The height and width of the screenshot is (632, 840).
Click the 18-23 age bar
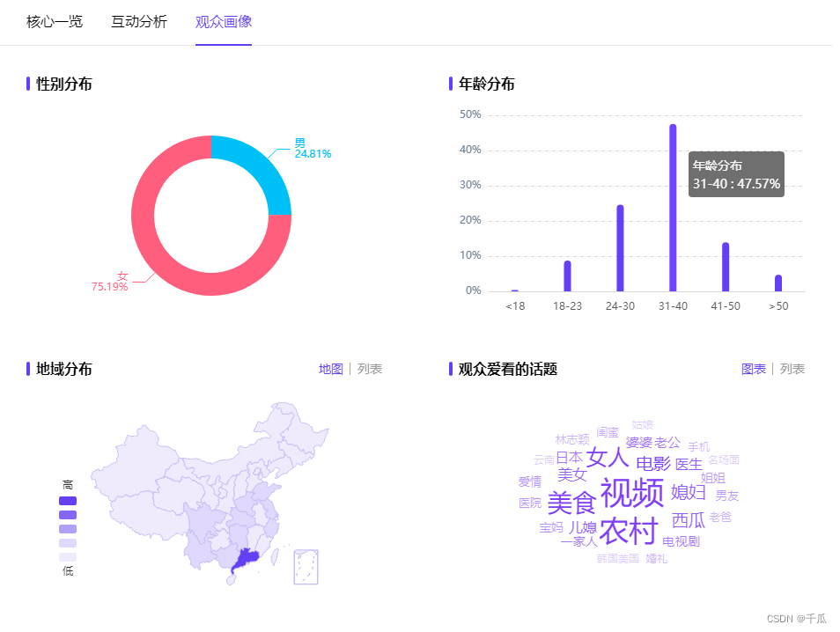(x=567, y=276)
